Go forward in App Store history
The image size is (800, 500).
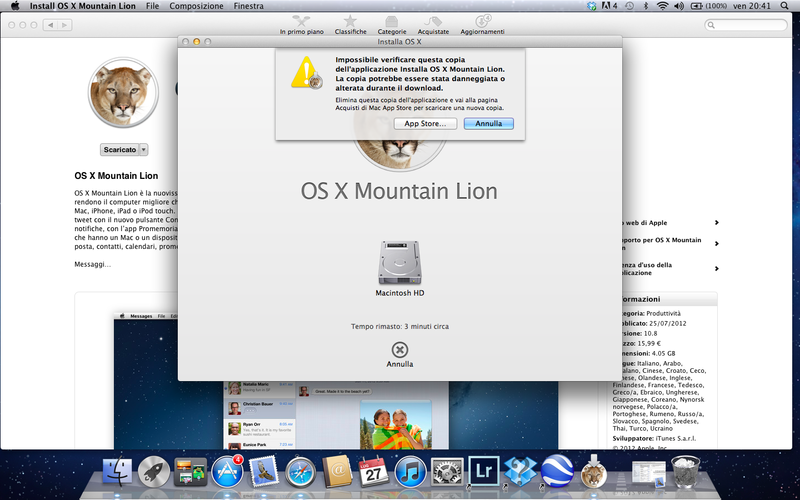64,25
